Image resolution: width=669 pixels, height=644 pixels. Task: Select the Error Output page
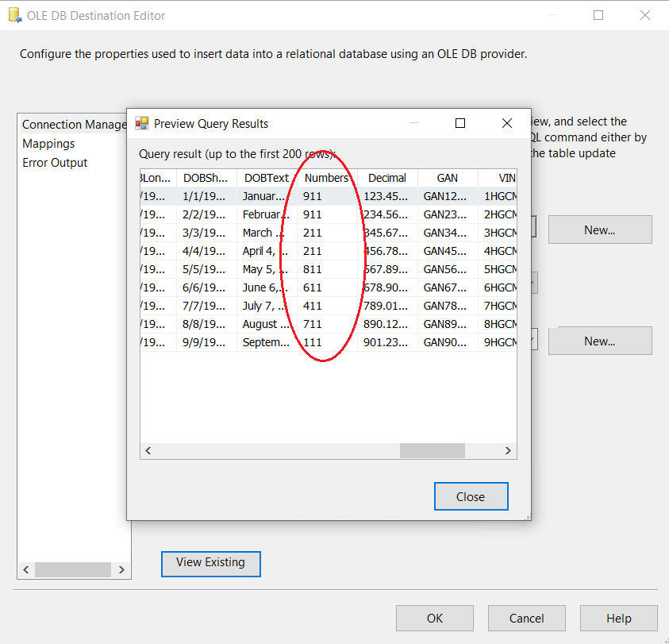(55, 163)
